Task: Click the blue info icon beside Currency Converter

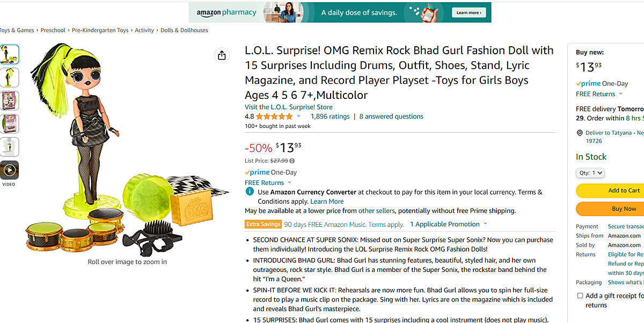Action: click(250, 192)
